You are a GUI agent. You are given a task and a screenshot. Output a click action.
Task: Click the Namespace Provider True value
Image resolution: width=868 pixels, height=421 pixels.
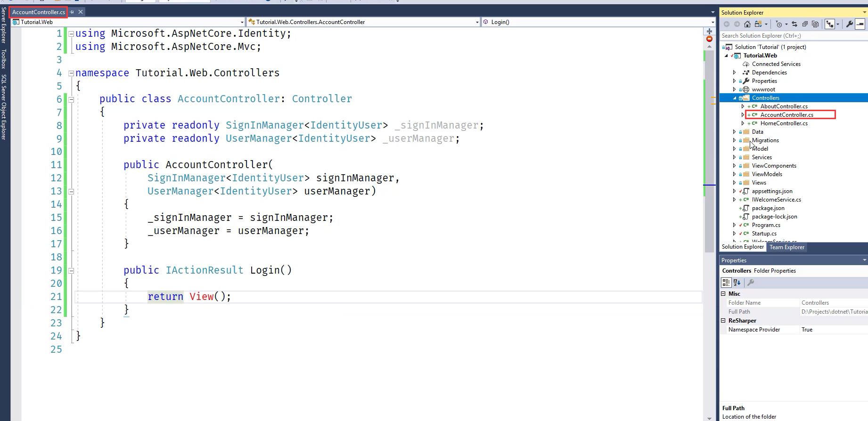(834, 330)
